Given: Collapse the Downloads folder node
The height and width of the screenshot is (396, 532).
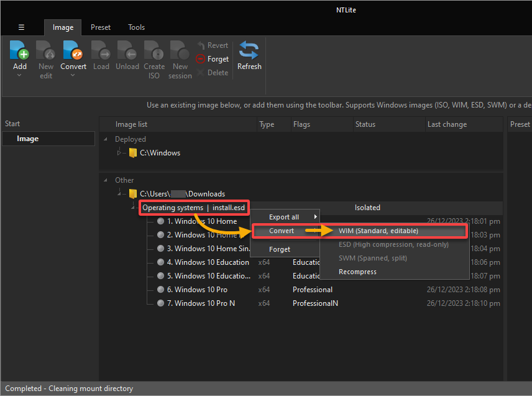Looking at the screenshot, I should (119, 194).
